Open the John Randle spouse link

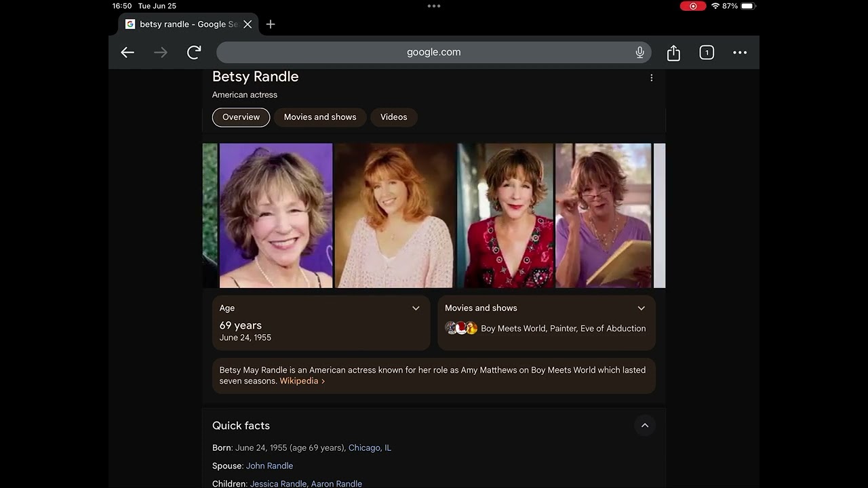click(269, 466)
